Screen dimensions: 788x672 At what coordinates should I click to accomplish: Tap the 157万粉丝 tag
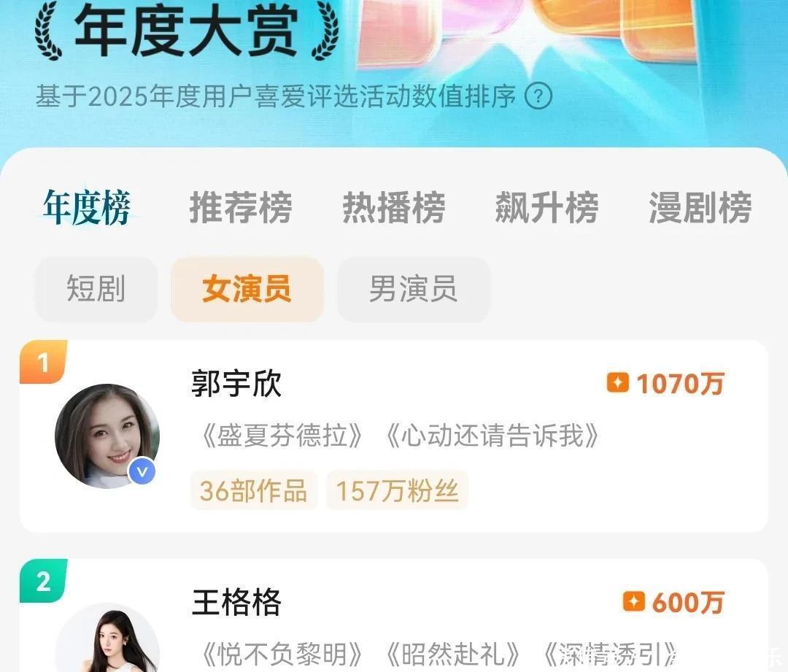pos(397,490)
